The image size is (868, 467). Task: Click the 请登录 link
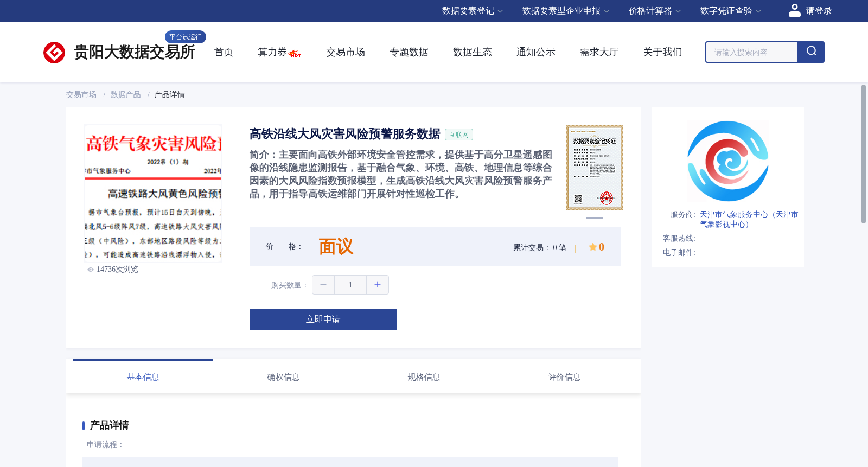click(819, 11)
